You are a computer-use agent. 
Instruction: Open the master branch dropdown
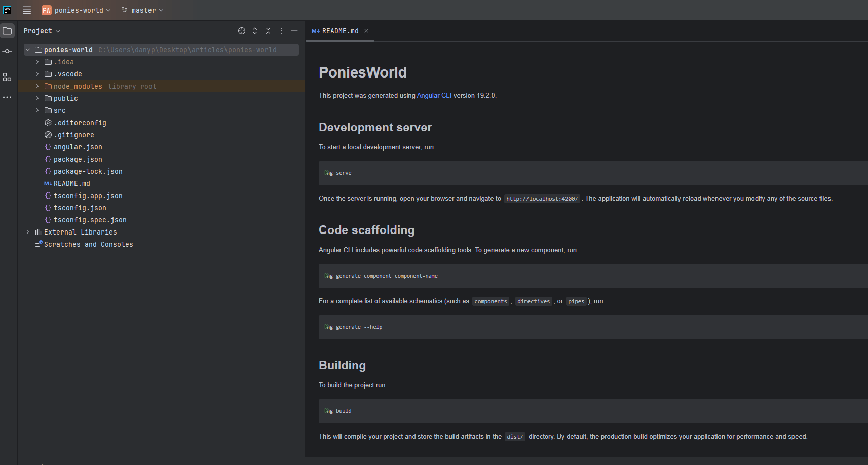(147, 10)
